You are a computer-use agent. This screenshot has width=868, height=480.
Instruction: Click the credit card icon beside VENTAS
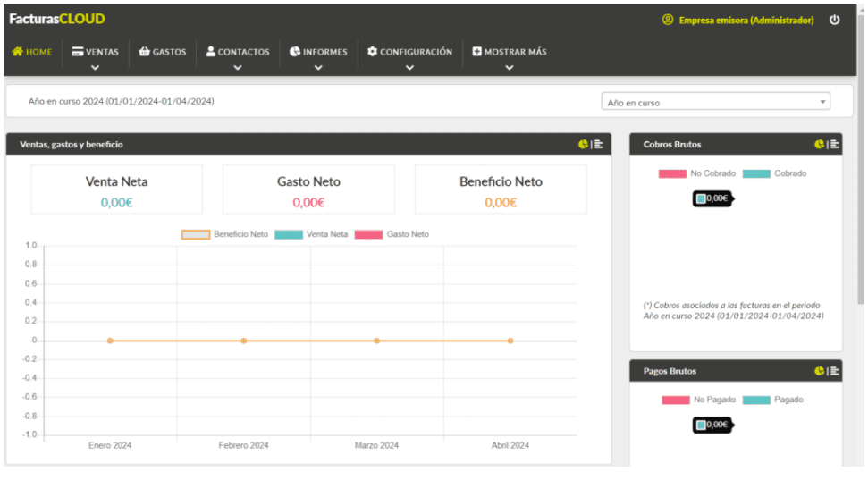click(x=78, y=52)
